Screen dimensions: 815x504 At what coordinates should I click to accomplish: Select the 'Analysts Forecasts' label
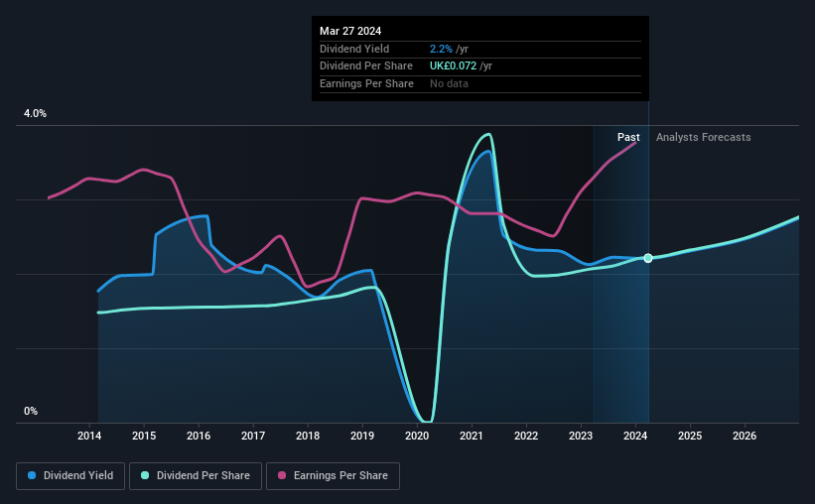[x=703, y=137]
